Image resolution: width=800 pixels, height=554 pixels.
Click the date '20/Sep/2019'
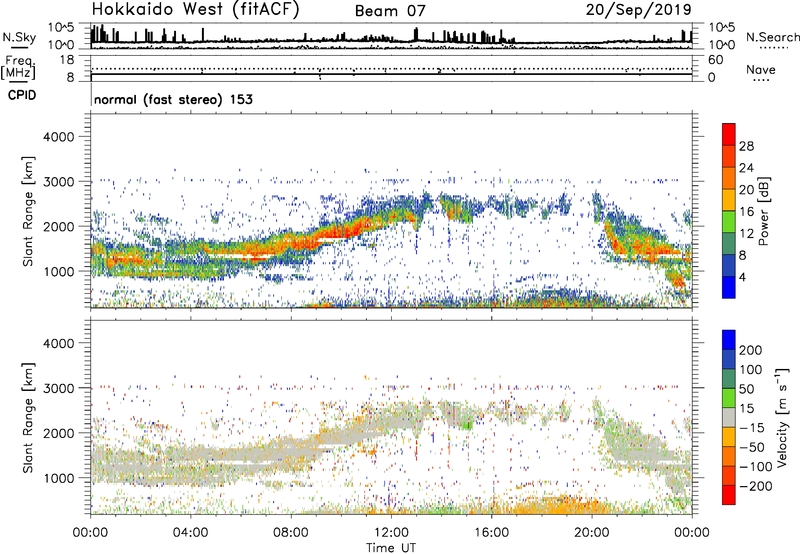point(638,10)
